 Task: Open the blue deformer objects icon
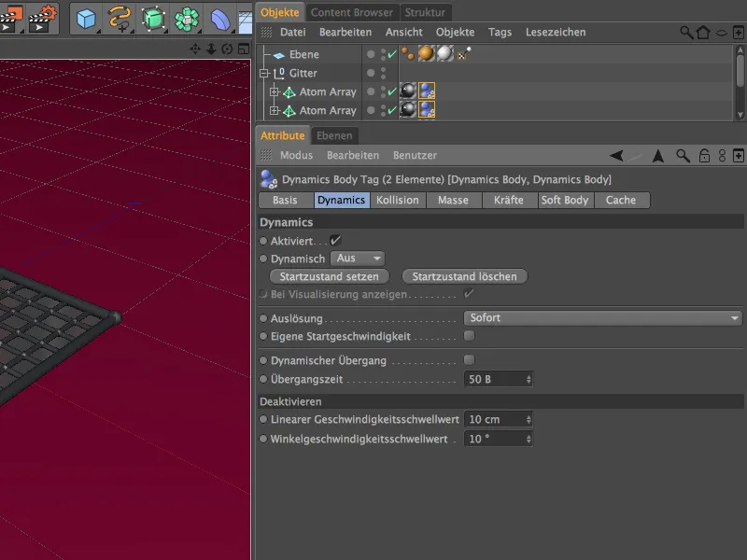[220, 20]
